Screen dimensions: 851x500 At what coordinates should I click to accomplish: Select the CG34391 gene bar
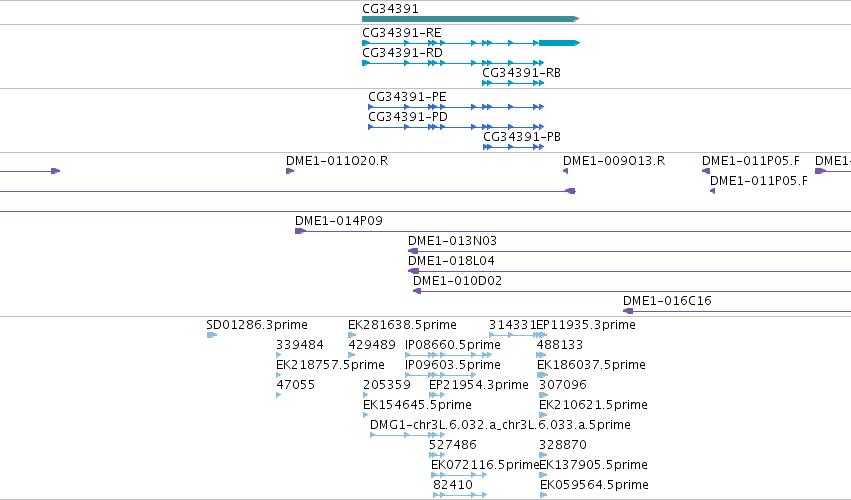471,19
